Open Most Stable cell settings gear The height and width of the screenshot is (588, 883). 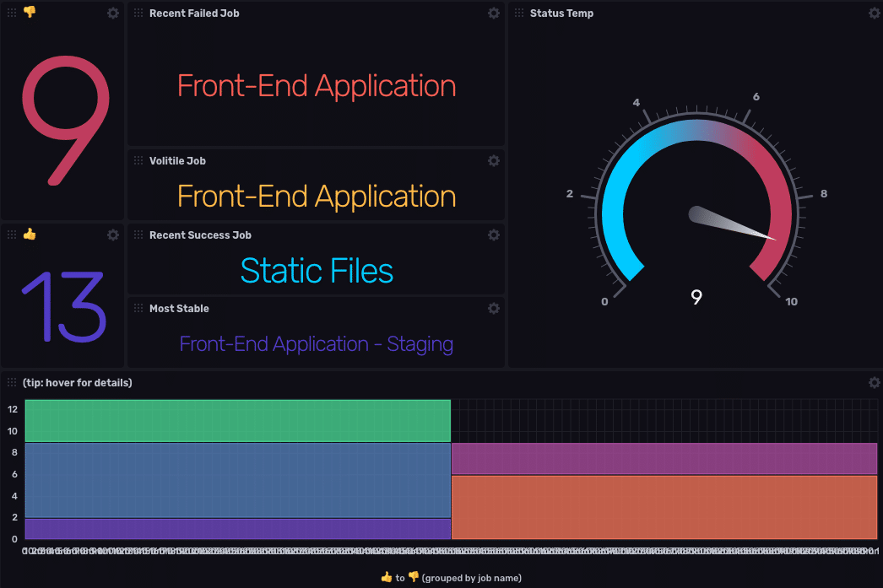coord(494,309)
